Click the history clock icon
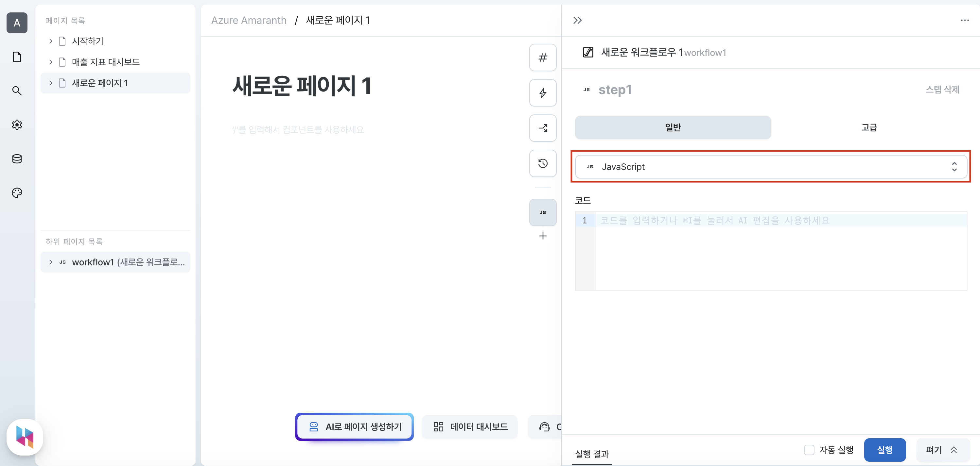This screenshot has width=980, height=466. click(x=543, y=163)
